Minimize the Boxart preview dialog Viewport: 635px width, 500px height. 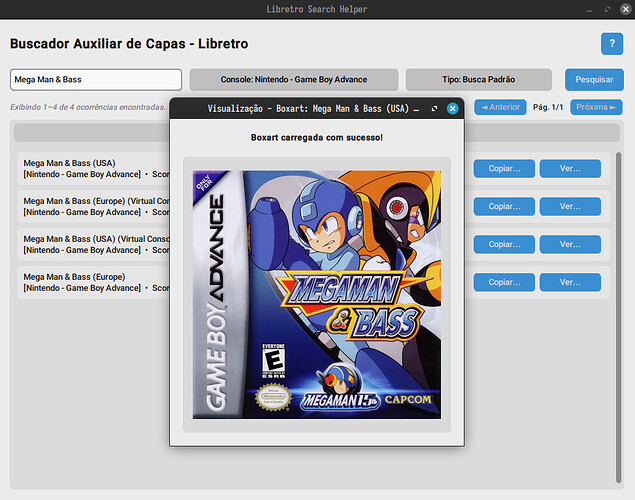416,109
